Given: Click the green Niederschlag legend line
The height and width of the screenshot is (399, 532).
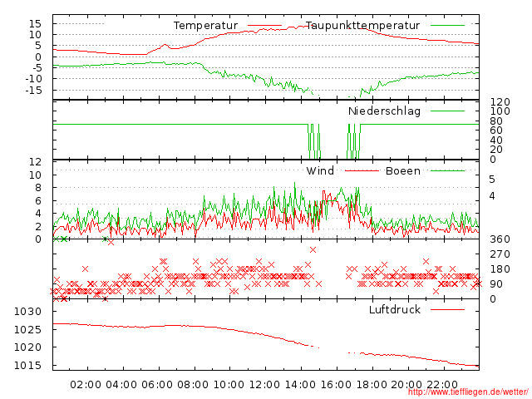Looking at the screenshot, I should 447,111.
